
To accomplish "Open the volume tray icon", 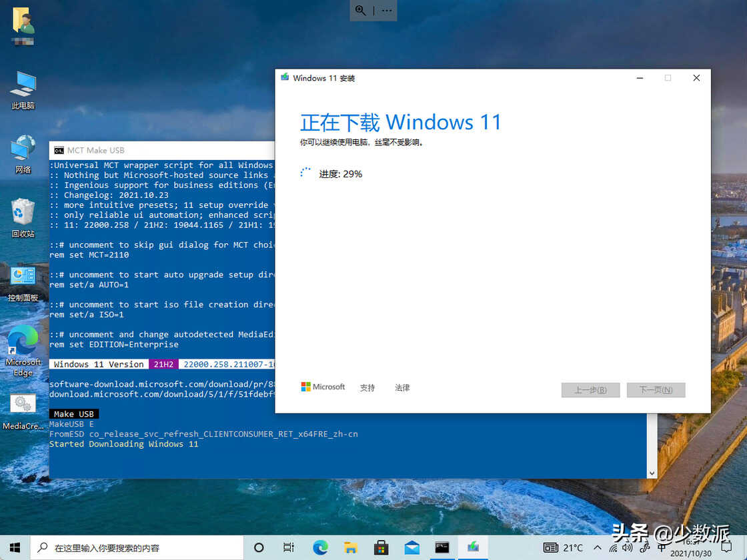I will (628, 548).
